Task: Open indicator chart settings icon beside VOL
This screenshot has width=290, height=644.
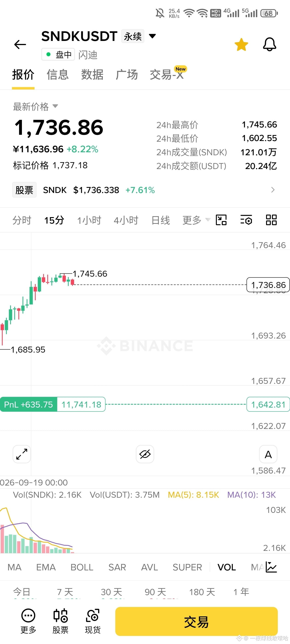Action: 271,567
